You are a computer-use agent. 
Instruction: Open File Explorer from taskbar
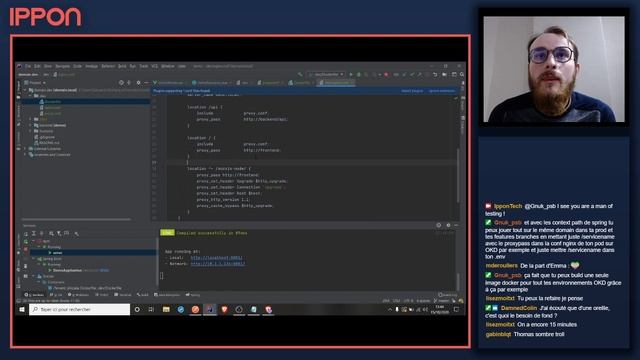pos(166,310)
